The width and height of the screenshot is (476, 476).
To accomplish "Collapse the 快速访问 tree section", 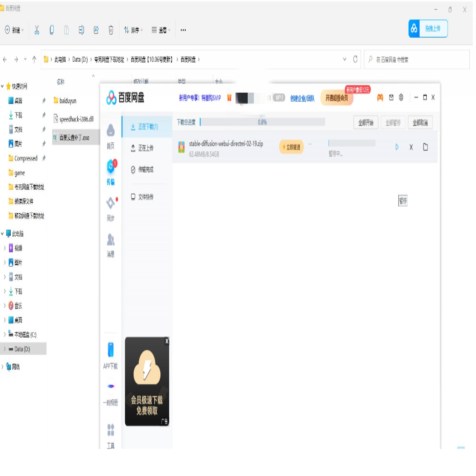I will pyautogui.click(x=2, y=86).
